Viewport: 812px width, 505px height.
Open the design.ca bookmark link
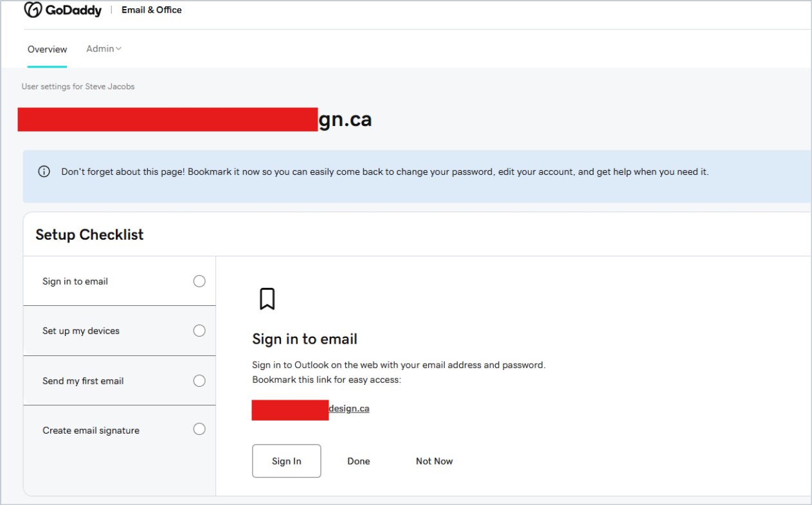[x=349, y=408]
